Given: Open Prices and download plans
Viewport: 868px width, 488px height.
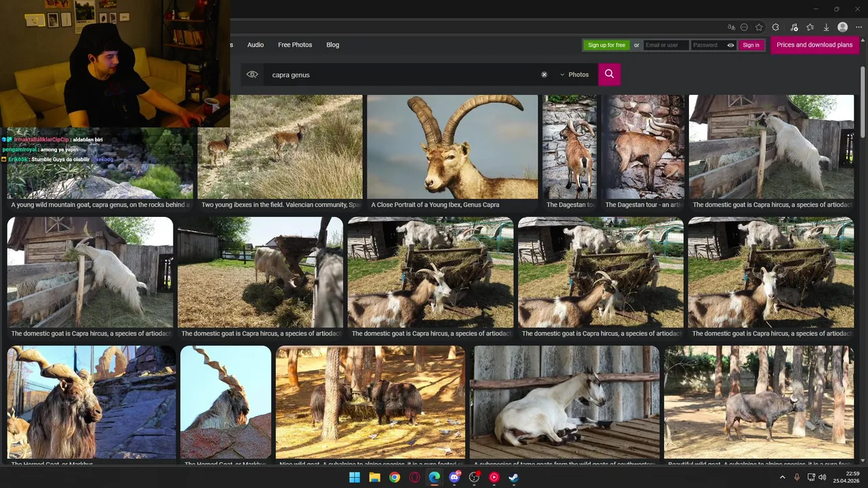Looking at the screenshot, I should click(814, 45).
